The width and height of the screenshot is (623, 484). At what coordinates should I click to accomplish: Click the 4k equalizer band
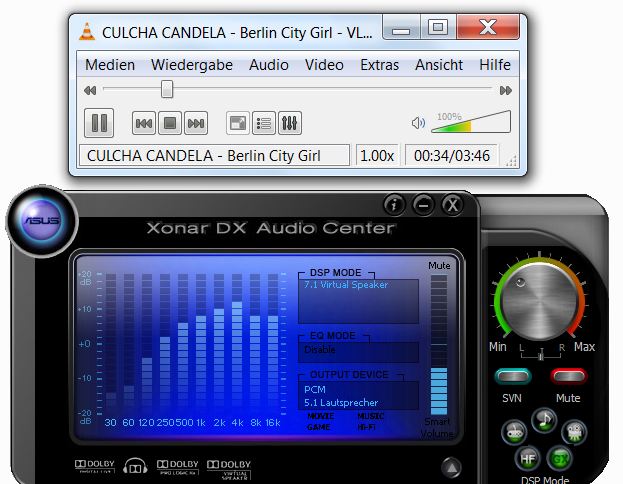[x=237, y=344]
